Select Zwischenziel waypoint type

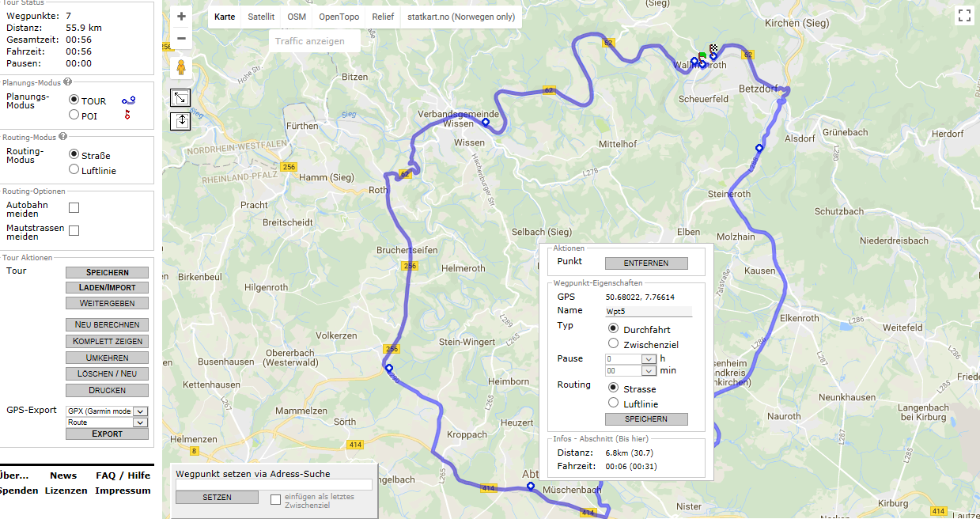[x=613, y=343]
